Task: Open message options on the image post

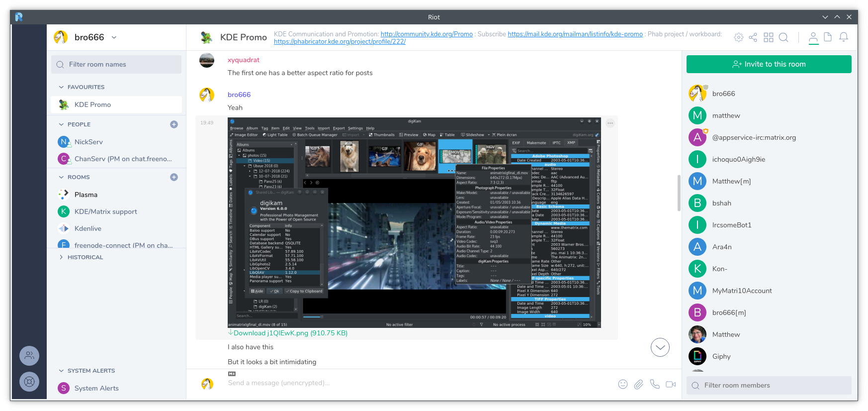Action: [x=610, y=123]
